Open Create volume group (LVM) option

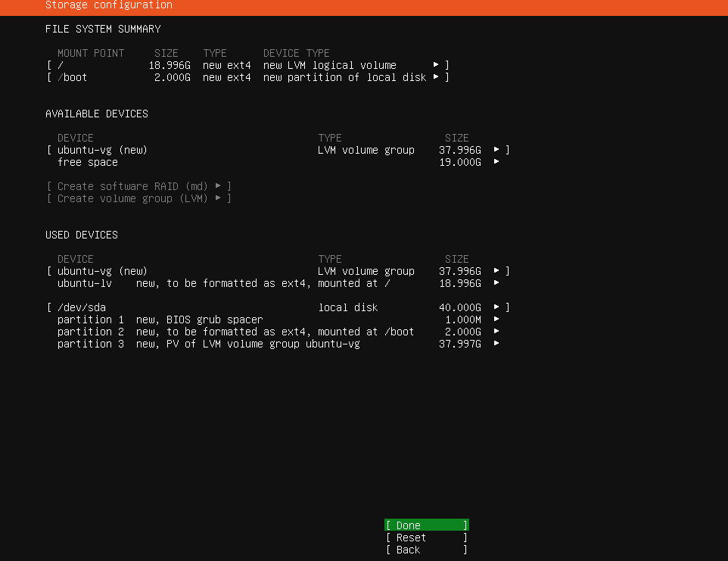click(138, 198)
